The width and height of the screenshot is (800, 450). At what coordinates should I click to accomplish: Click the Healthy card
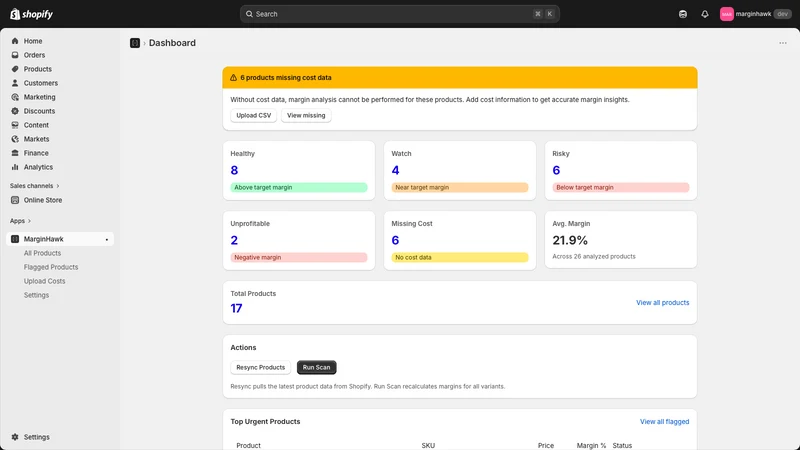pos(299,170)
